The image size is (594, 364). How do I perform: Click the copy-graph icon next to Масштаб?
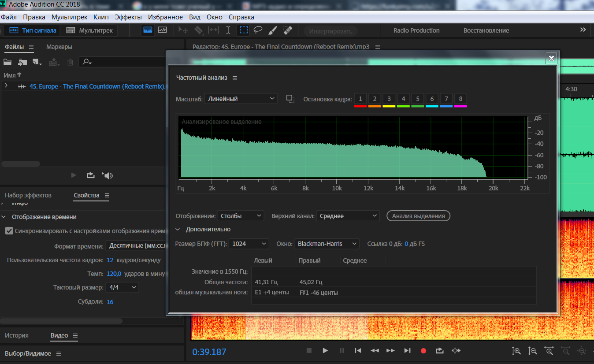pyautogui.click(x=290, y=99)
